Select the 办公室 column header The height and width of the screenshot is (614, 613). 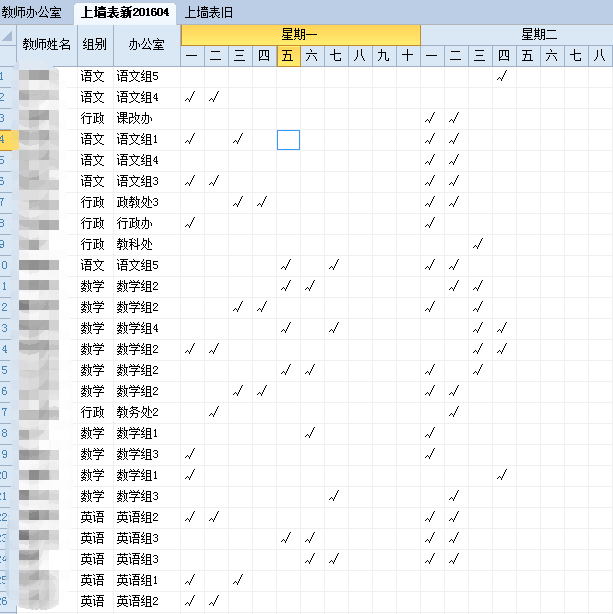(147, 45)
